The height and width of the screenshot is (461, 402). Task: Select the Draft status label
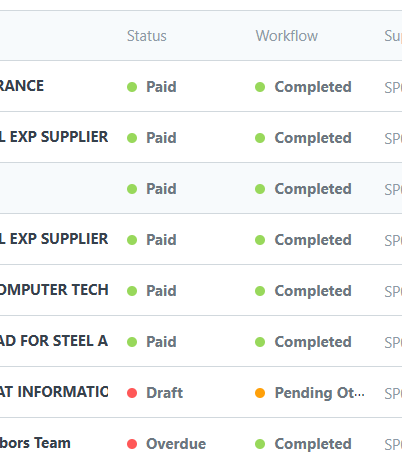point(165,393)
